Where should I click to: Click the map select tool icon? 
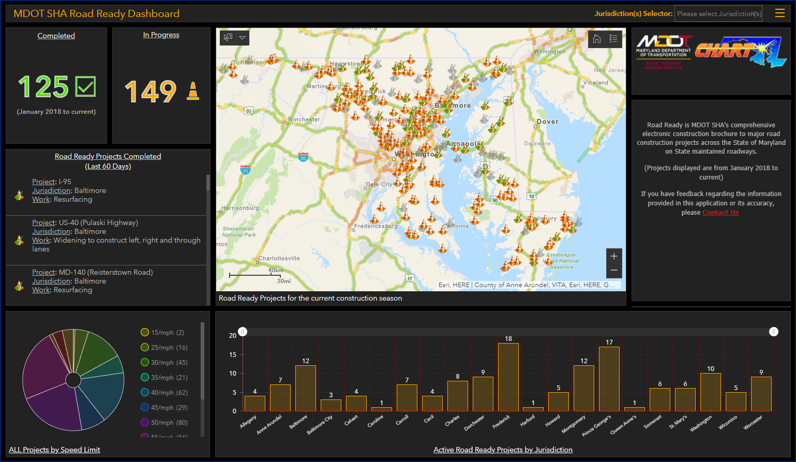pos(228,38)
